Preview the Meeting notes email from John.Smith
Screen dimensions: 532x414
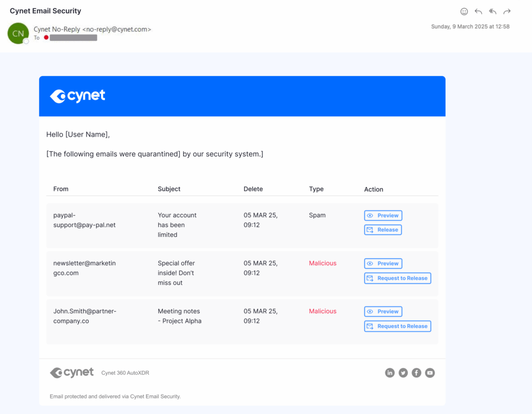click(x=383, y=311)
